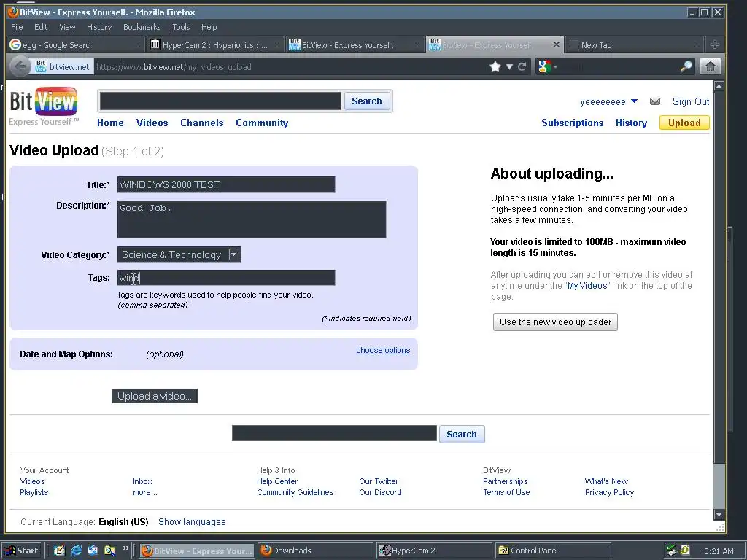Open the History link beside Subscriptions
The width and height of the screenshot is (747, 560).
point(631,122)
